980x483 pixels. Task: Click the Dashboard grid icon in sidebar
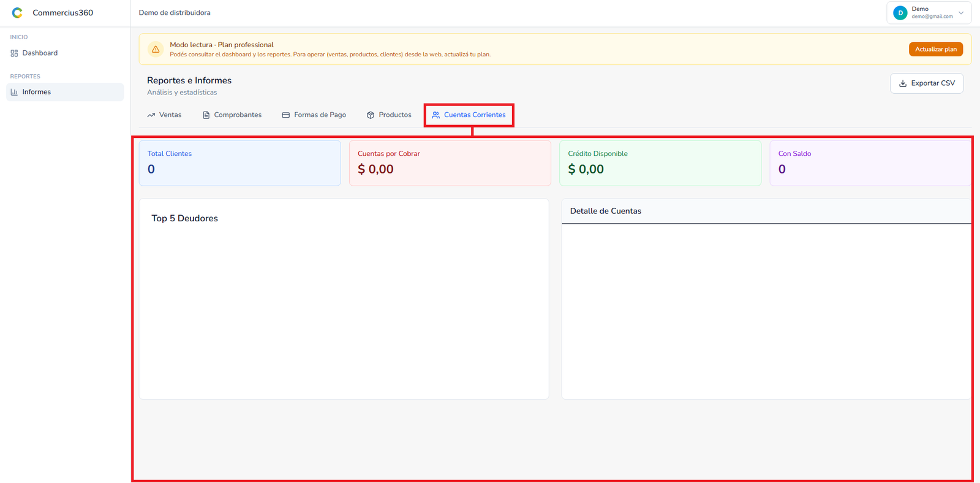(14, 53)
